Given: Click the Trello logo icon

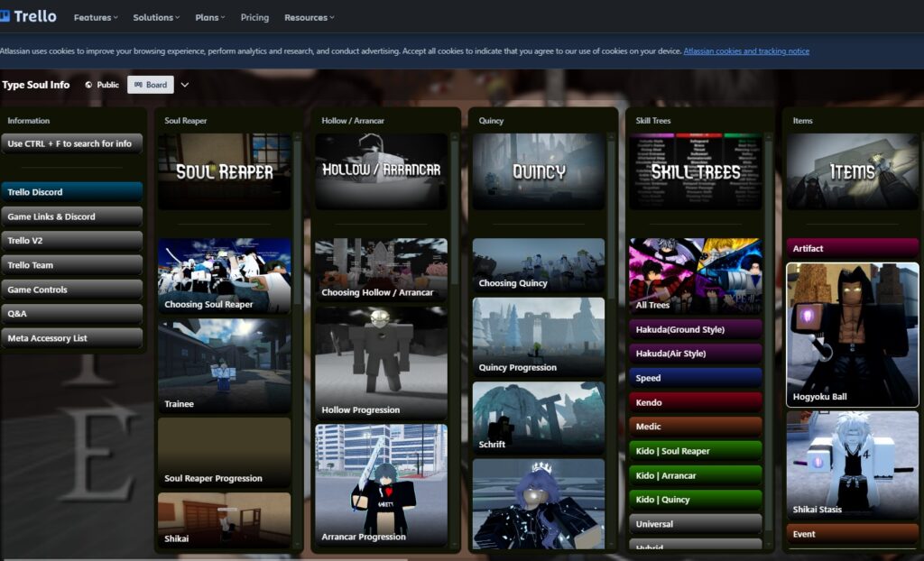Looking at the screenshot, I should 5,16.
